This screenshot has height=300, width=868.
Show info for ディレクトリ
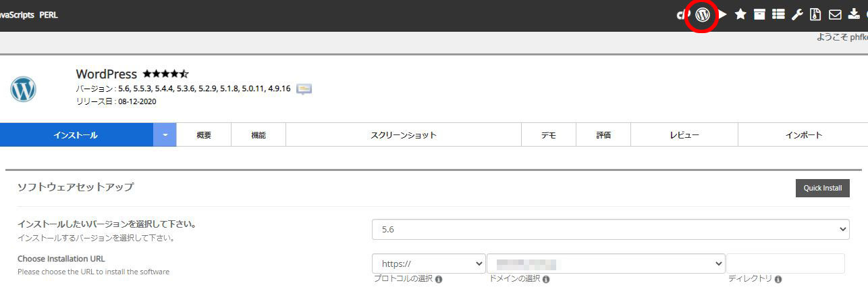coord(778,279)
